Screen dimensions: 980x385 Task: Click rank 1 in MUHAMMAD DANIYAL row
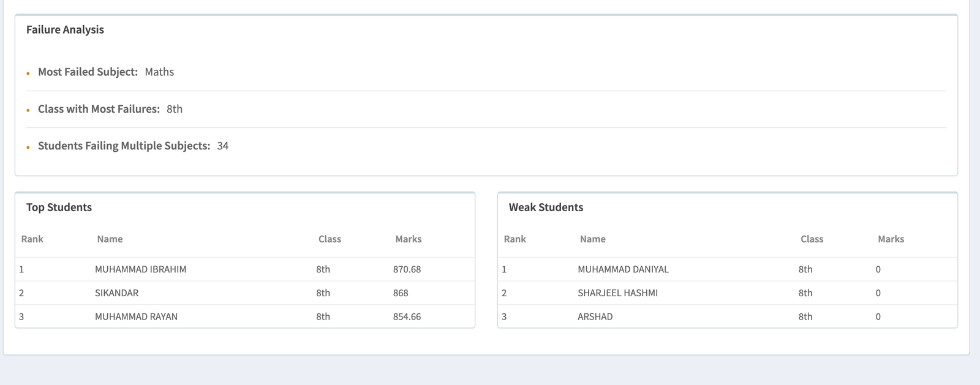pos(504,269)
